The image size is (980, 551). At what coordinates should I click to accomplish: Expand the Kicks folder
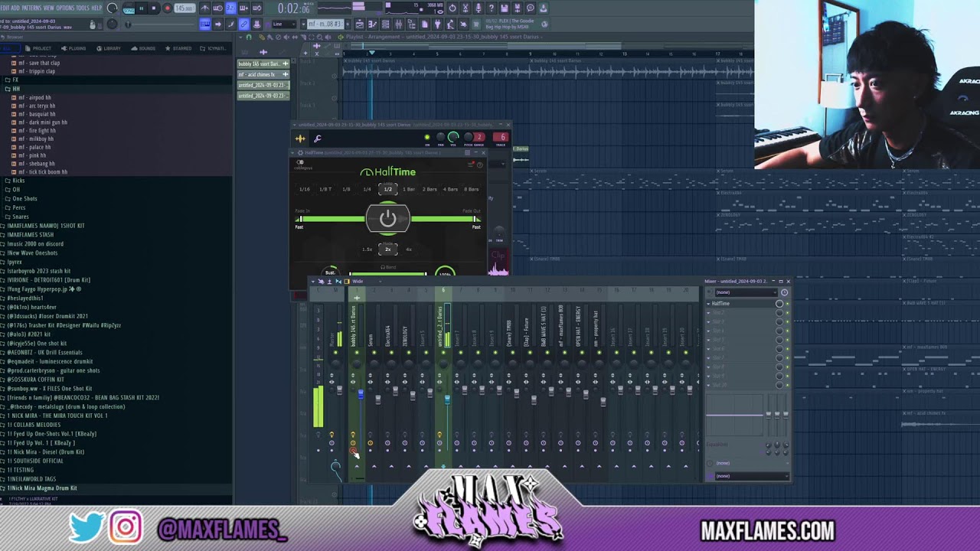(15, 181)
